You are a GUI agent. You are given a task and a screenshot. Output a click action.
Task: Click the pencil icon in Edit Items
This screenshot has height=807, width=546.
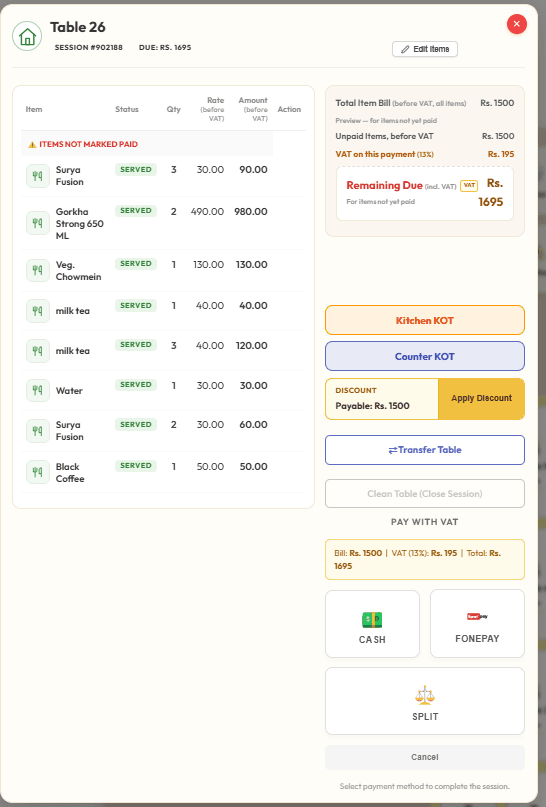click(x=405, y=49)
